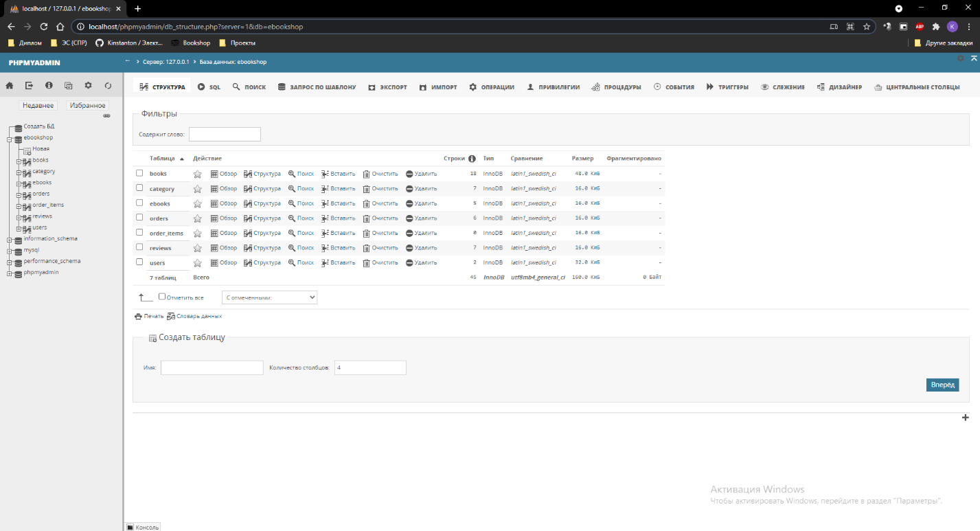This screenshot has width=980, height=531.
Task: Switch to the SQL tab
Action: point(209,87)
